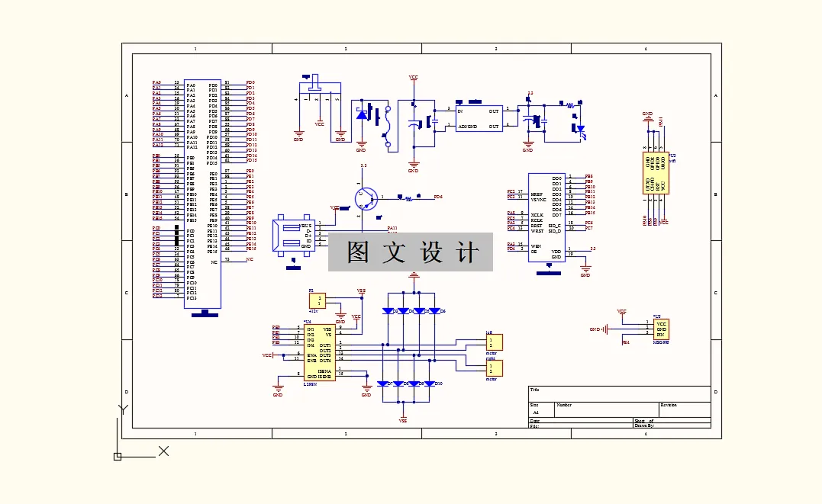Click the NC pin label on microcontroller
This screenshot has width=822, height=504.
[214, 262]
